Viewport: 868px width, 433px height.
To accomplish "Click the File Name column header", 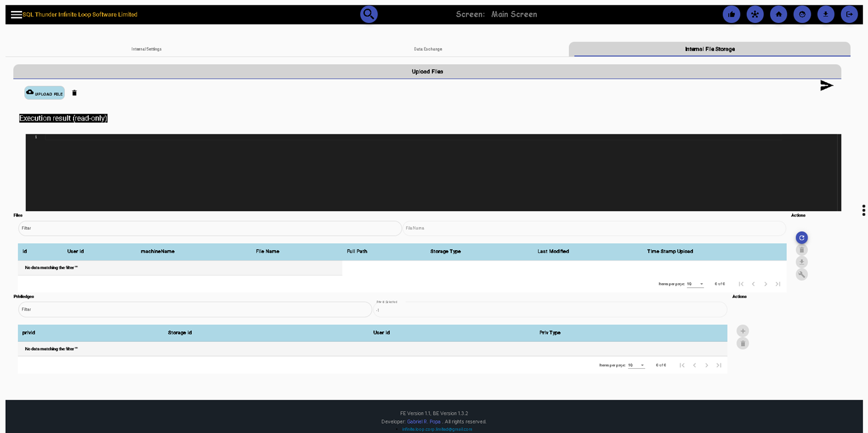I will [x=268, y=251].
